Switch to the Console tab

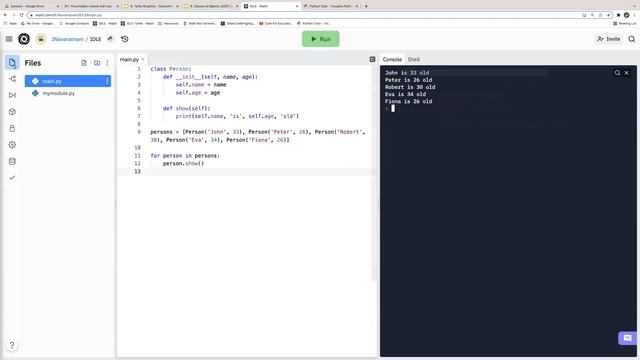392,60
